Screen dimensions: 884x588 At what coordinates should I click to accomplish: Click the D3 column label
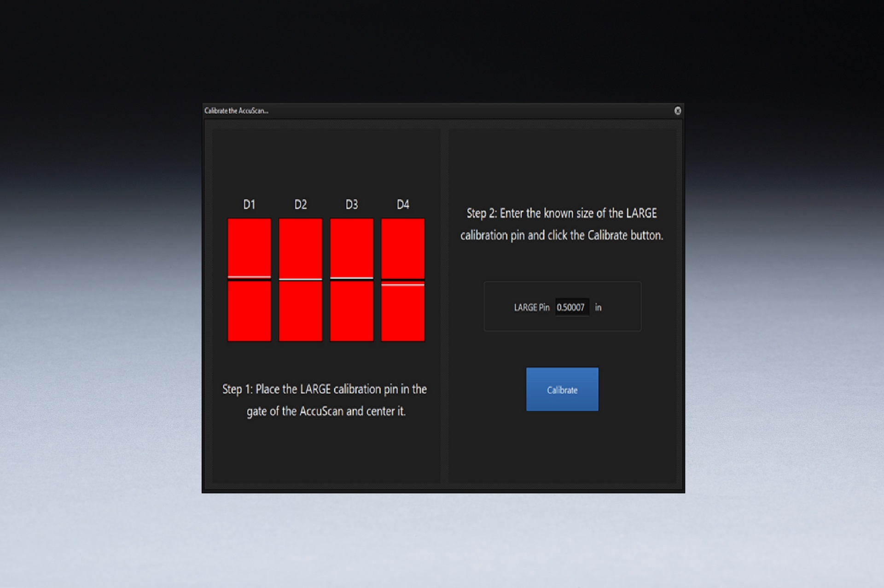[351, 204]
